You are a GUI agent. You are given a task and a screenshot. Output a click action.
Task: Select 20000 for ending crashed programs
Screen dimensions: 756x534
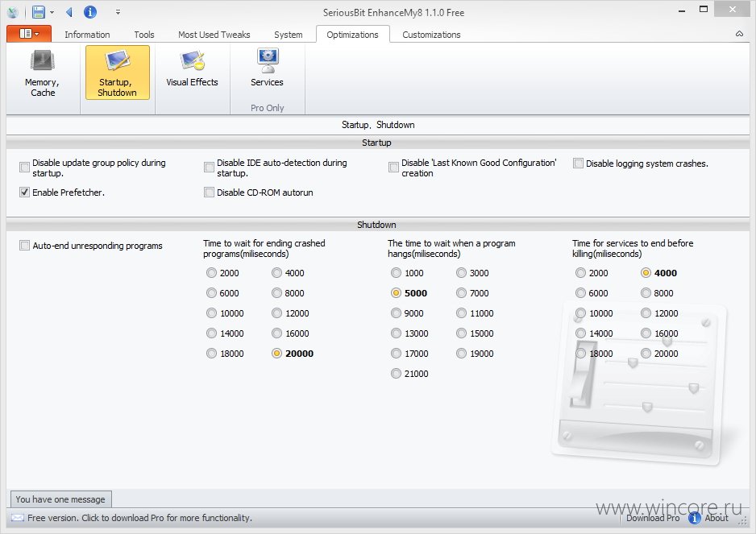point(276,354)
